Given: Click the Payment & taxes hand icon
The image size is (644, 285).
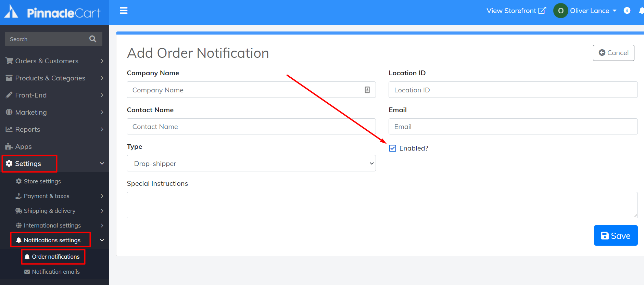Looking at the screenshot, I should click(19, 196).
